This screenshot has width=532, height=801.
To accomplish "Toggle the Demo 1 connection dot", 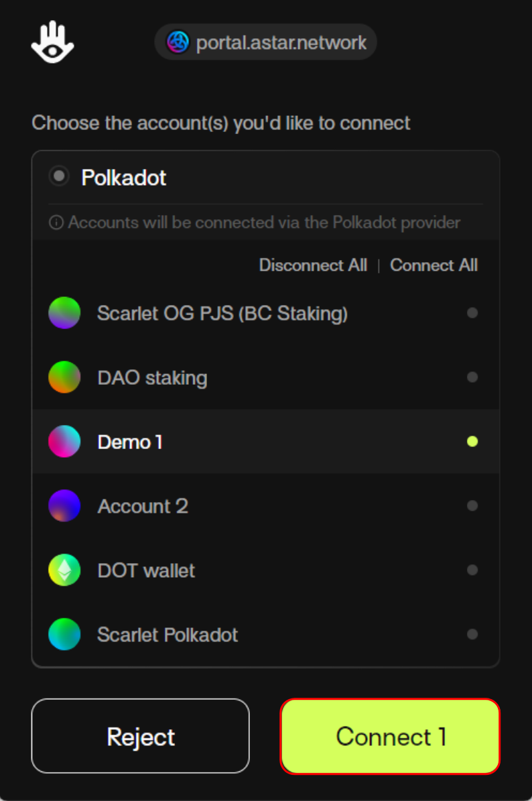I will tap(472, 441).
